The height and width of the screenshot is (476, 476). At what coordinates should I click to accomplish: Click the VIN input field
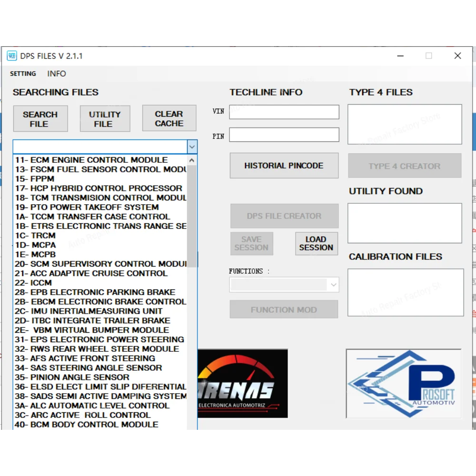tap(284, 112)
